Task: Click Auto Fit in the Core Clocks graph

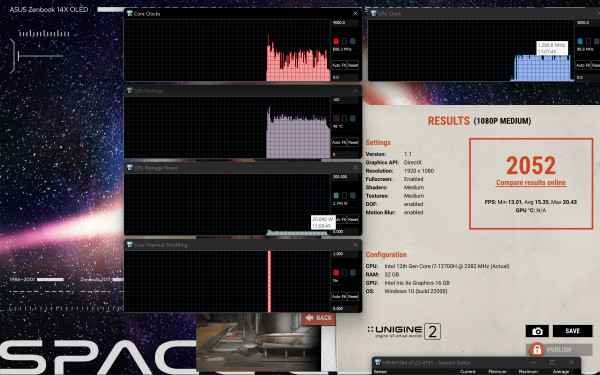Action: (339, 65)
